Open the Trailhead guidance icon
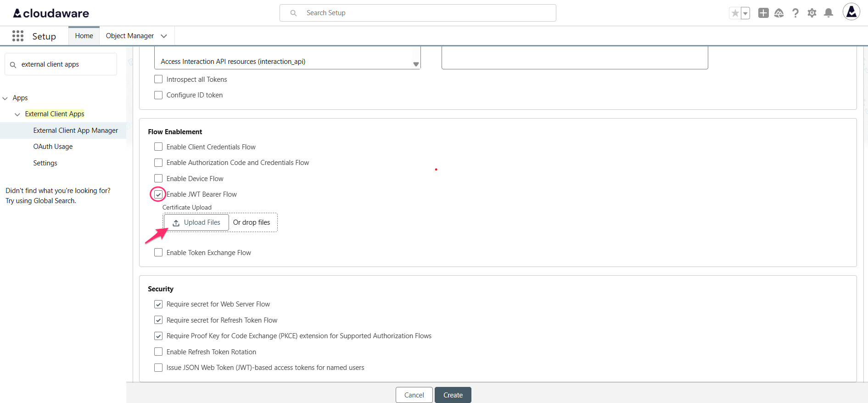Image resolution: width=868 pixels, height=403 pixels. 779,13
